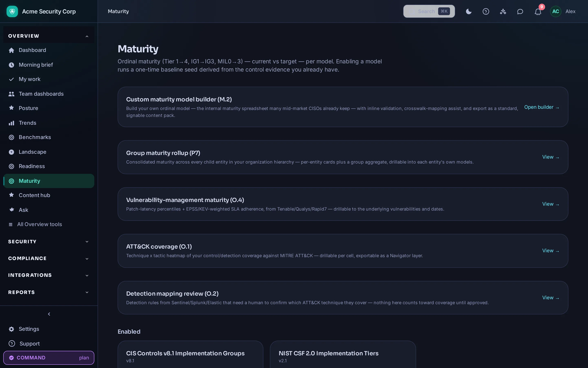Click the Content hub icon
This screenshot has height=368, width=588.
pyautogui.click(x=11, y=195)
